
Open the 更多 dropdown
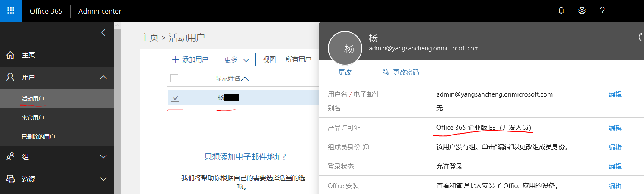[x=237, y=59]
